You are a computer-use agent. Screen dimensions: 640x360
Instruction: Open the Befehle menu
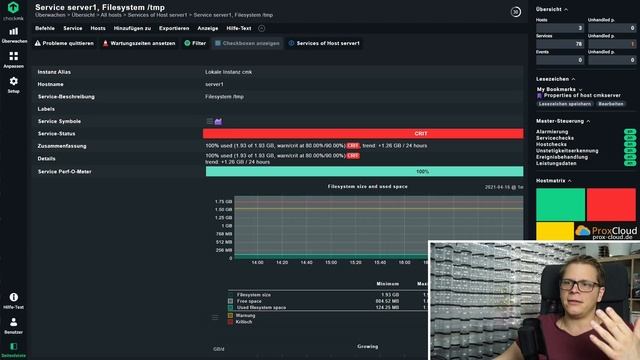45,28
